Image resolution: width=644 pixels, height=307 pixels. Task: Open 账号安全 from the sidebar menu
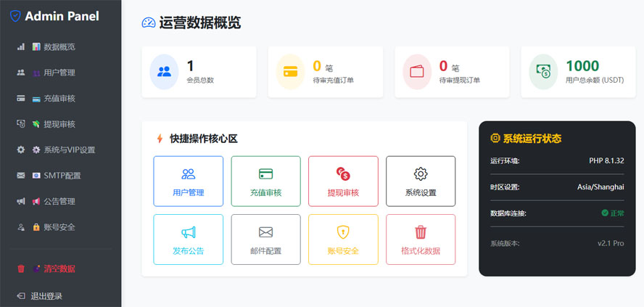pos(61,227)
